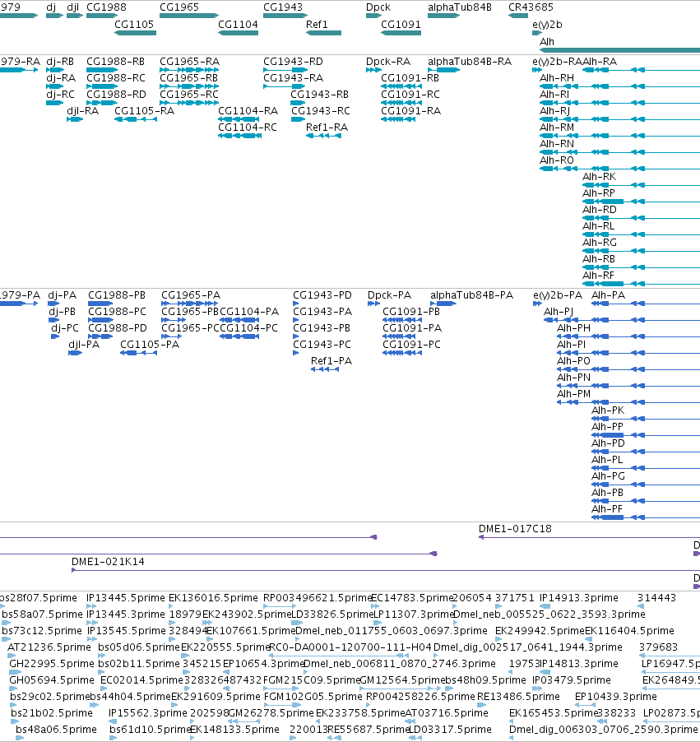The image size is (700, 742).
Task: Select EST label Dmel_dig_006303_0706_2590.3prime
Action: point(604,730)
